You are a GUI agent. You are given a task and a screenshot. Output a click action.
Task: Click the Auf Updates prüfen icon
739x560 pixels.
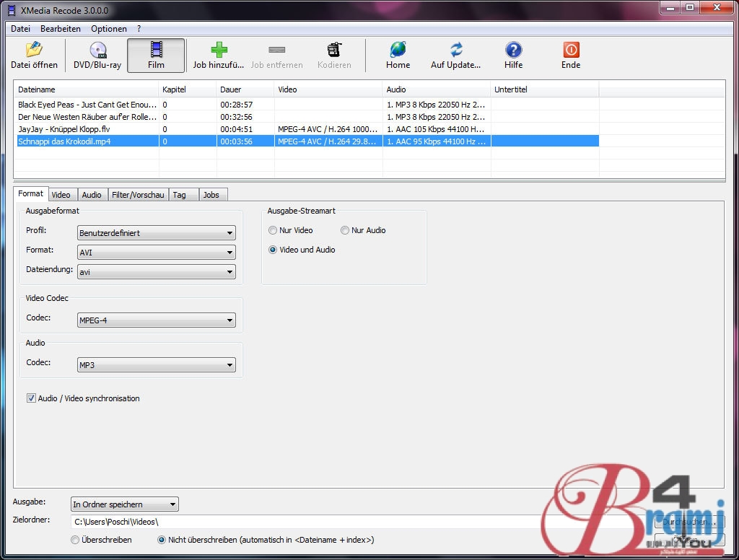click(455, 50)
